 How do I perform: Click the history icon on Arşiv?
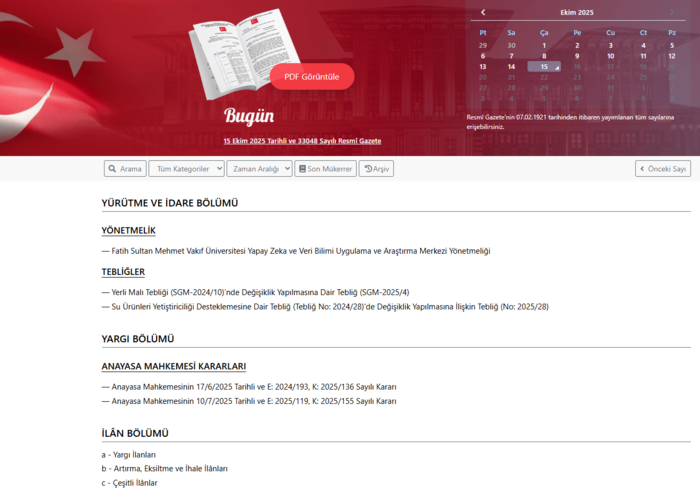(x=368, y=169)
